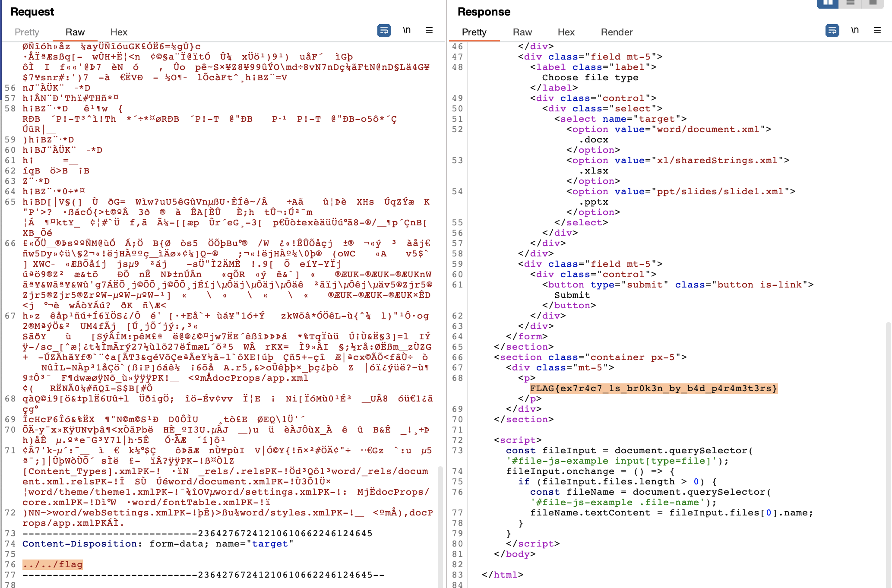Switch Response view to the Raw tab
The image size is (892, 588).
pyautogui.click(x=522, y=32)
